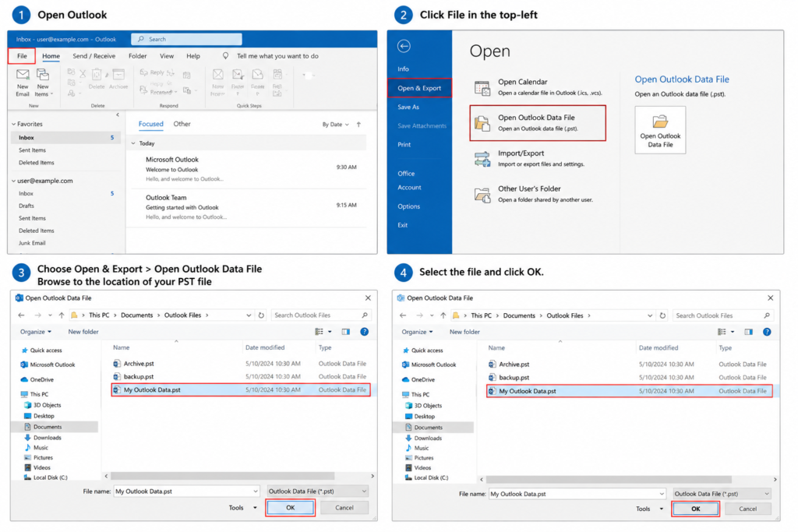
Task: Open the By Date sort dropdown
Action: [x=335, y=124]
